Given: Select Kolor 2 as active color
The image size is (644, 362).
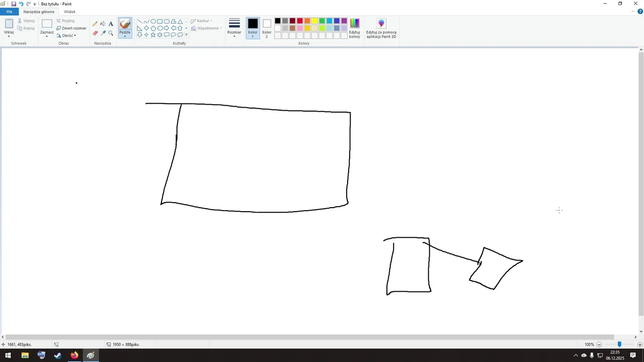Looking at the screenshot, I should click(267, 28).
